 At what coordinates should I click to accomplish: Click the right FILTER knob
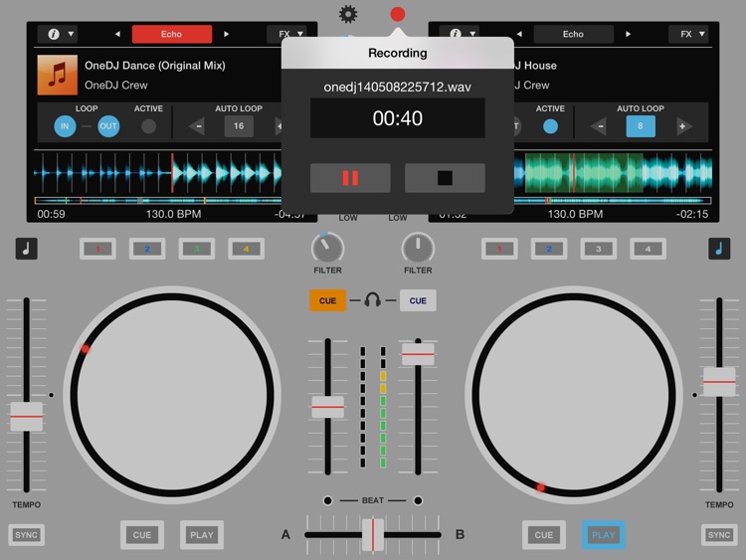click(x=418, y=248)
